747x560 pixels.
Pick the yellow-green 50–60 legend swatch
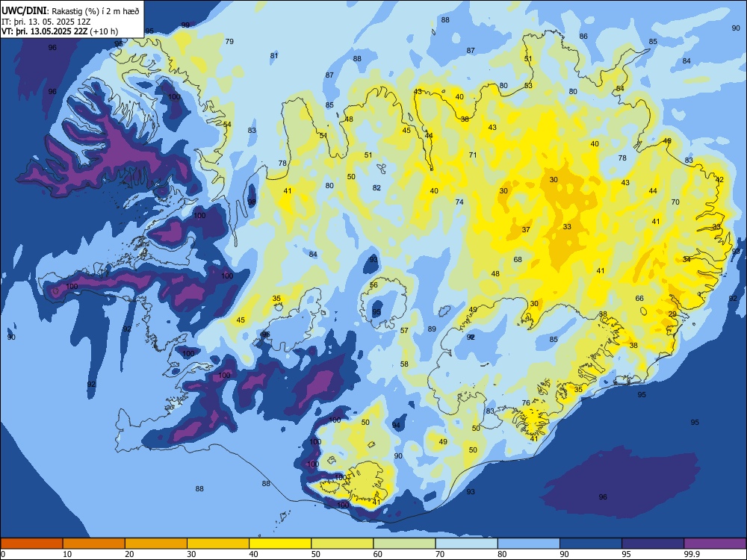[x=342, y=544]
